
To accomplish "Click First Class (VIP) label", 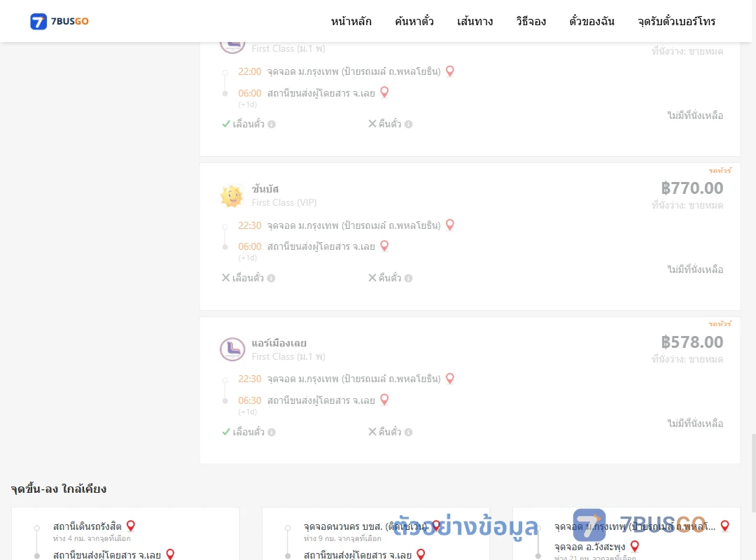I will (284, 202).
